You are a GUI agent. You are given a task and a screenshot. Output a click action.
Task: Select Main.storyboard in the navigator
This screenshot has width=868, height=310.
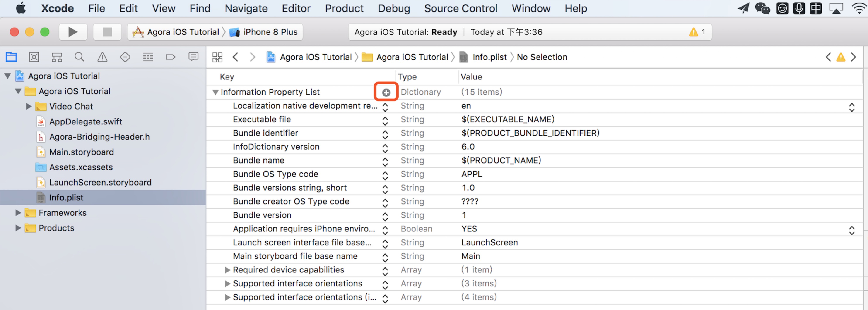coord(82,152)
